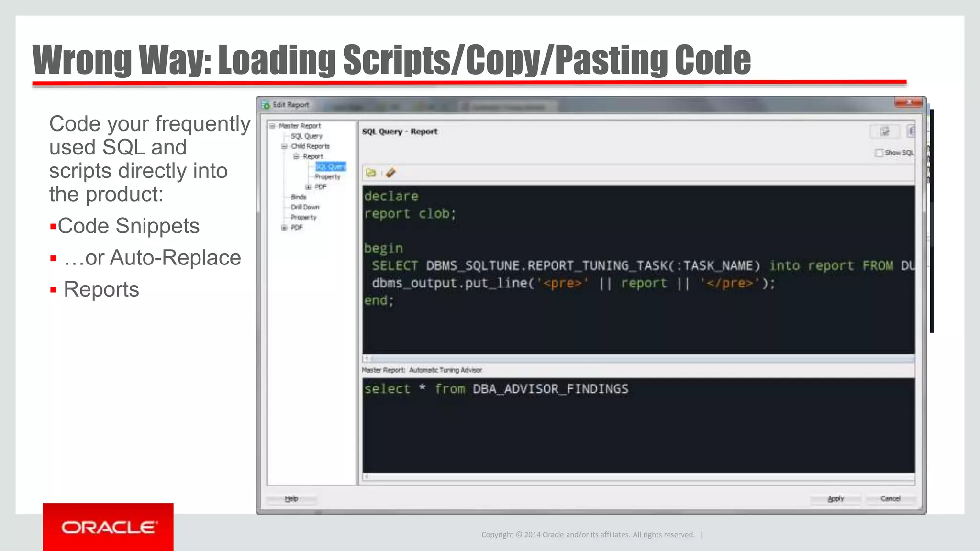
Task: Click the Help button
Action: click(291, 499)
